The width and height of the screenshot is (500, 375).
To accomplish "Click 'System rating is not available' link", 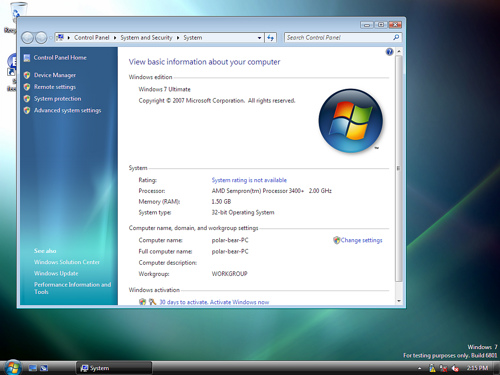I will (x=249, y=180).
